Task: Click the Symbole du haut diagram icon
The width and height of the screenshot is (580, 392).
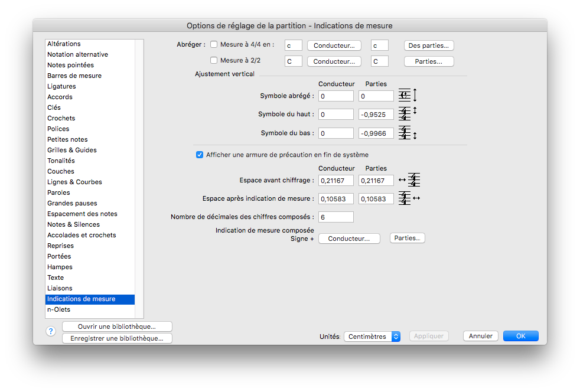Action: (408, 114)
